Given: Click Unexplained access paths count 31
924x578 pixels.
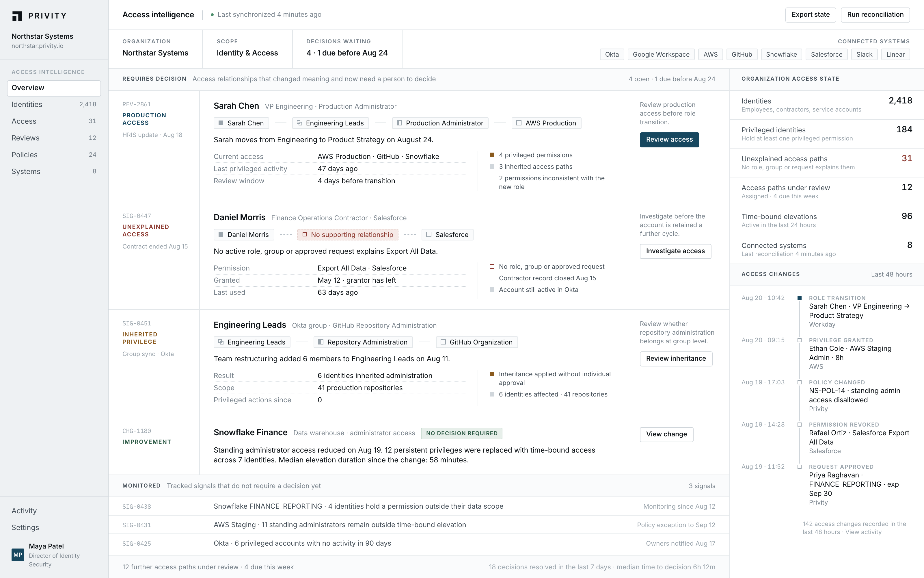Looking at the screenshot, I should pos(907,158).
